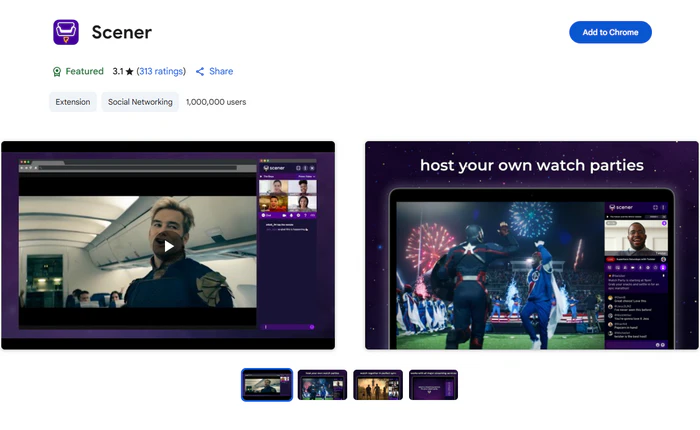Viewport: 700px width, 430px height.
Task: Click the Add to Chrome button
Action: tap(610, 32)
